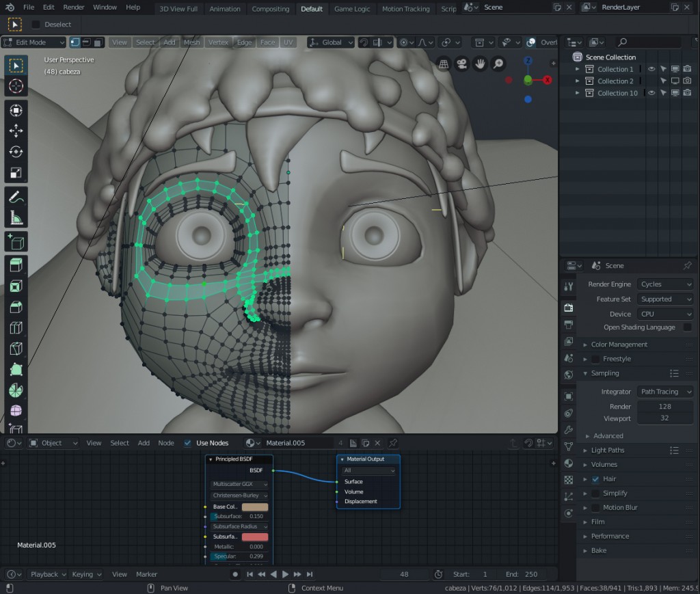The width and height of the screenshot is (700, 594).
Task: Select the 3D Cursor tool
Action: [15, 86]
